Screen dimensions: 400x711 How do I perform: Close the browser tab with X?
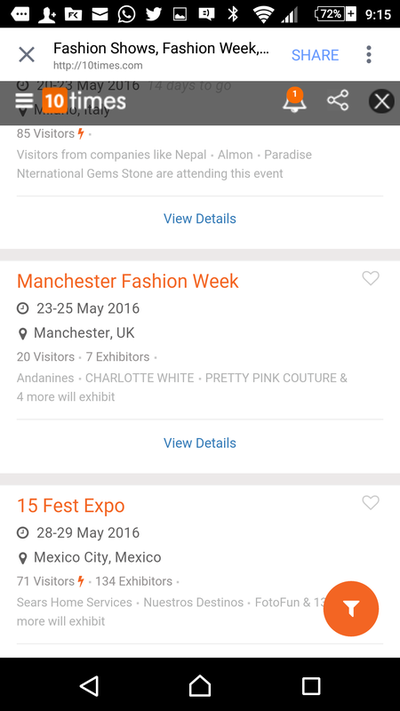[x=26, y=55]
